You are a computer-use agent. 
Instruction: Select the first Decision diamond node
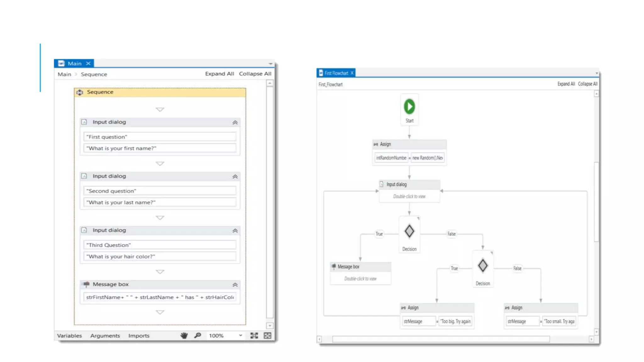[409, 231]
